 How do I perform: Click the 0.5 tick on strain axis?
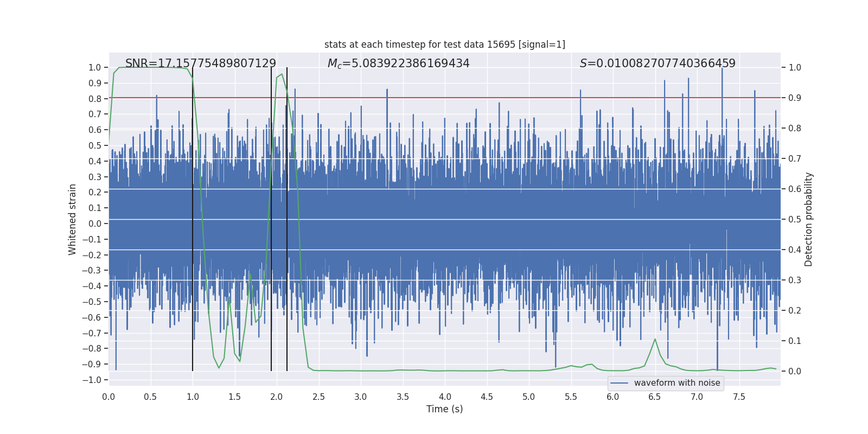[x=95, y=145]
